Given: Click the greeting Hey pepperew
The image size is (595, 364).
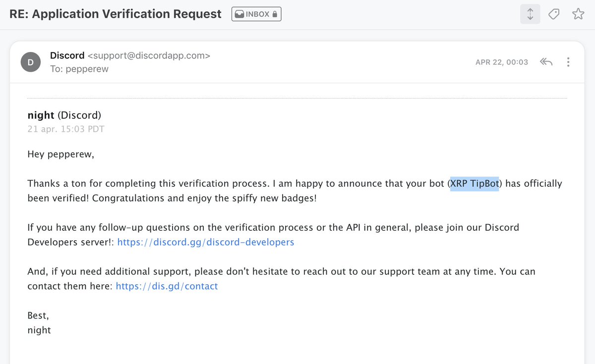Looking at the screenshot, I should coord(60,155).
